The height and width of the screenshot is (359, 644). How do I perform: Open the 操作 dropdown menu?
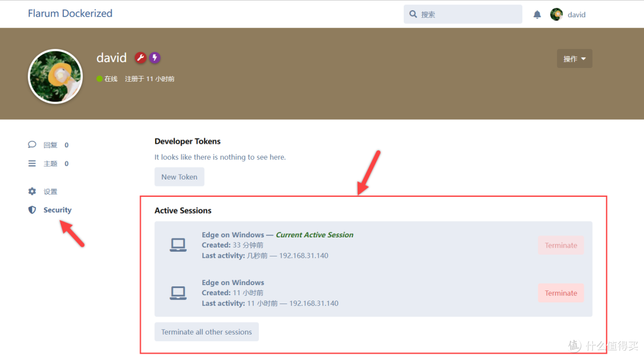574,58
